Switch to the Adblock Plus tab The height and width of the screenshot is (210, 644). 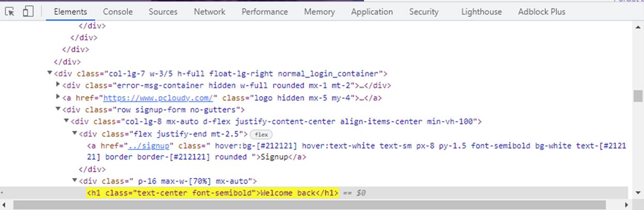tap(542, 11)
